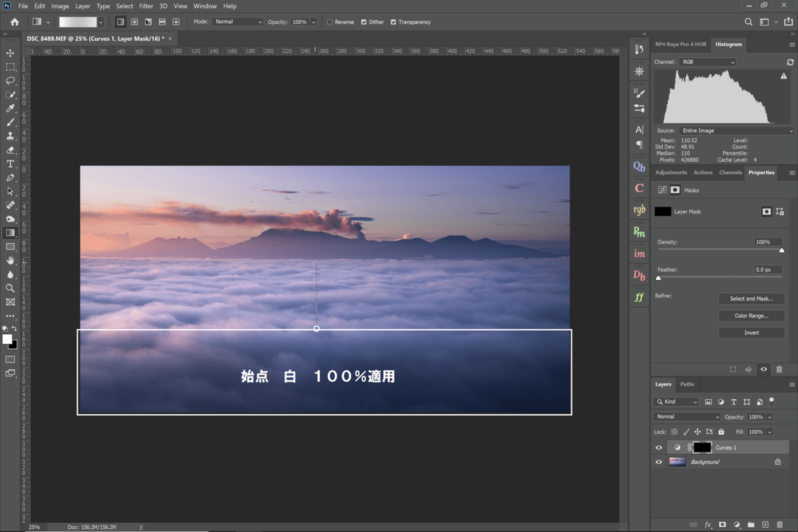
Task: Select the Rectangular Marquee tool
Action: [10, 67]
